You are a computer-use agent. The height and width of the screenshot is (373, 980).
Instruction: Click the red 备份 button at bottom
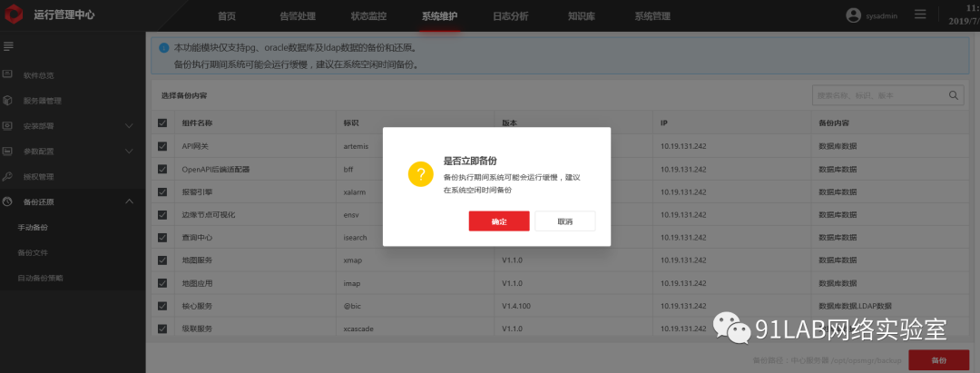pyautogui.click(x=938, y=360)
